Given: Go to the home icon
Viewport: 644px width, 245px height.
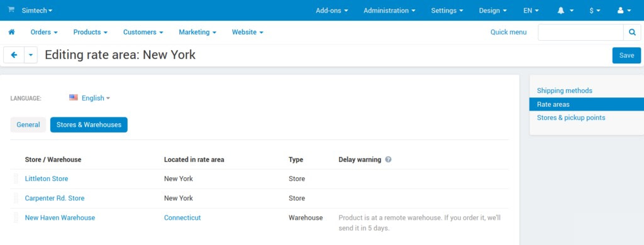Looking at the screenshot, I should point(11,32).
